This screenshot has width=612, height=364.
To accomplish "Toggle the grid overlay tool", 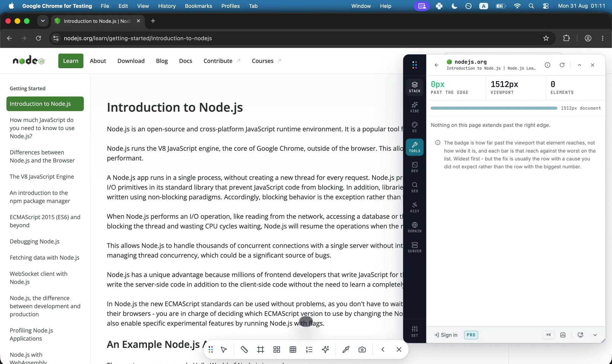I will [293, 350].
